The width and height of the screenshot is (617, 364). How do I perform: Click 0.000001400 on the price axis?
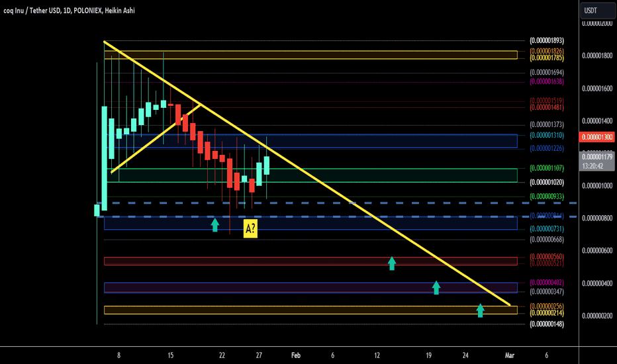coord(597,121)
